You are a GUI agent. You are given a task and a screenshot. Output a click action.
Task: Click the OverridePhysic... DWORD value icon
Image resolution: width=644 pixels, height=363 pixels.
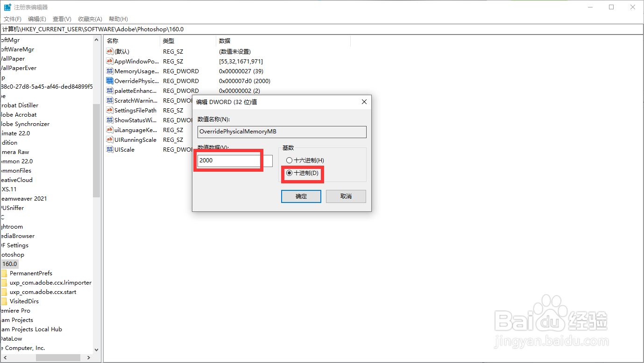tap(110, 81)
